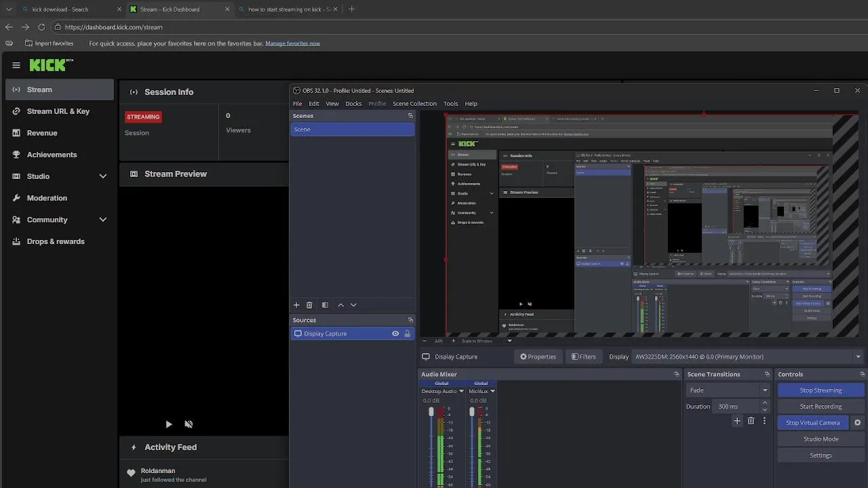Click the Manage favorites now link
This screenshot has height=488, width=868.
click(x=292, y=43)
